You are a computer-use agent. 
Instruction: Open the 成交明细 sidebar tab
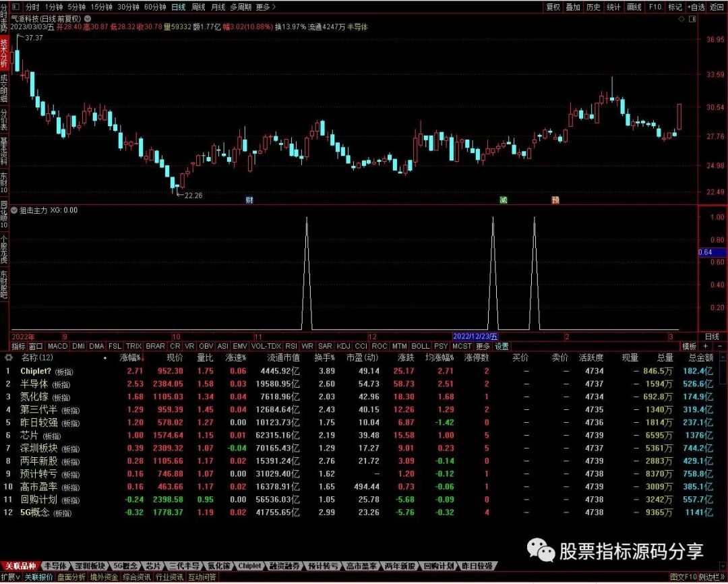[x=4, y=88]
